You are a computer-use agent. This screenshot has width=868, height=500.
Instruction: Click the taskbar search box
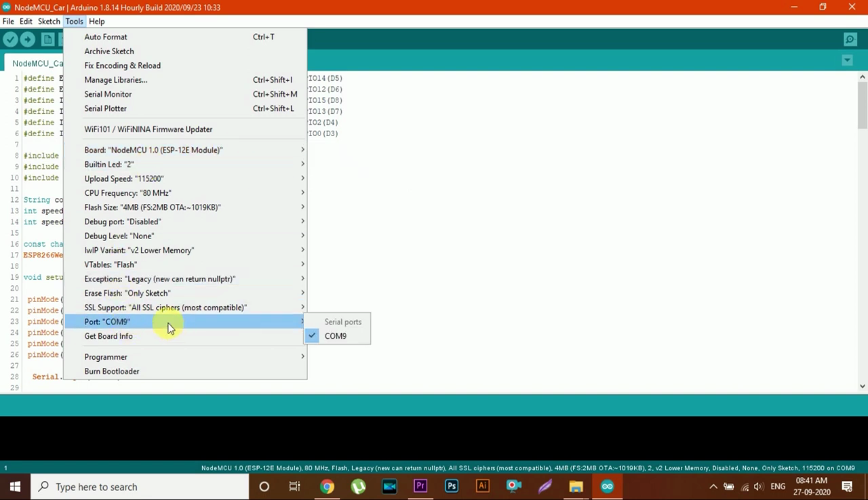click(140, 486)
